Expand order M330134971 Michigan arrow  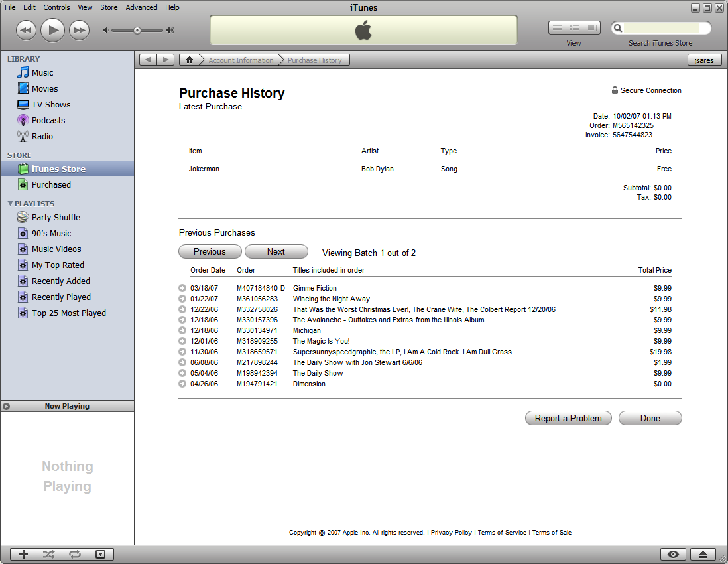tap(182, 331)
